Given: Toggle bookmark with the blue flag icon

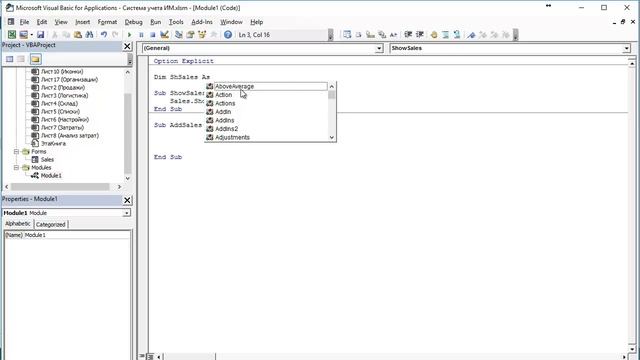Looking at the screenshot, I should click(x=471, y=35).
